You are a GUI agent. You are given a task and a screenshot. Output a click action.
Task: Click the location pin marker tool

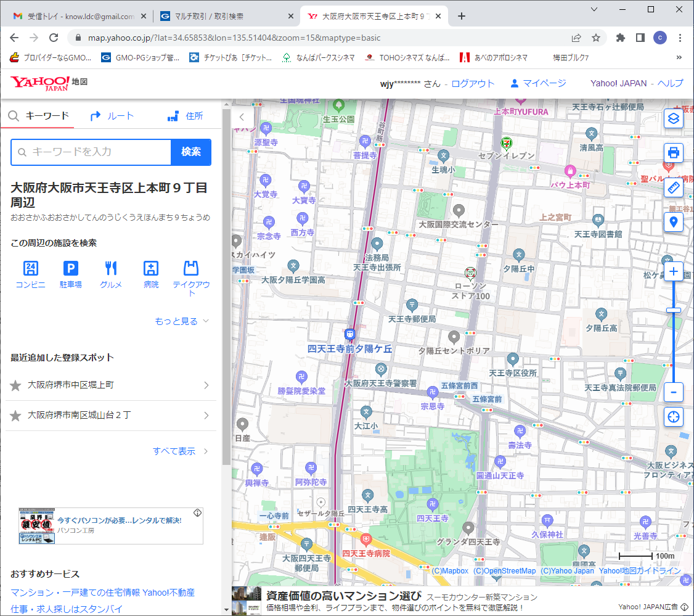coord(674,222)
